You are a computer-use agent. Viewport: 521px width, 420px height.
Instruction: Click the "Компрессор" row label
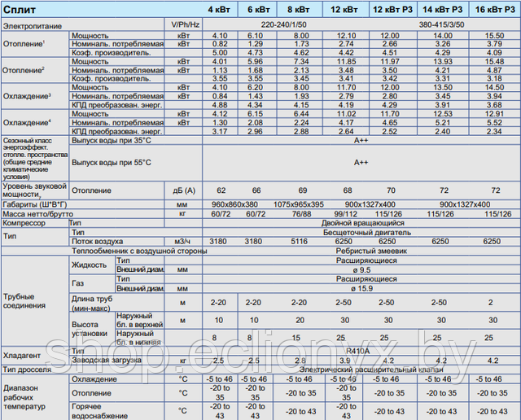click(x=24, y=223)
